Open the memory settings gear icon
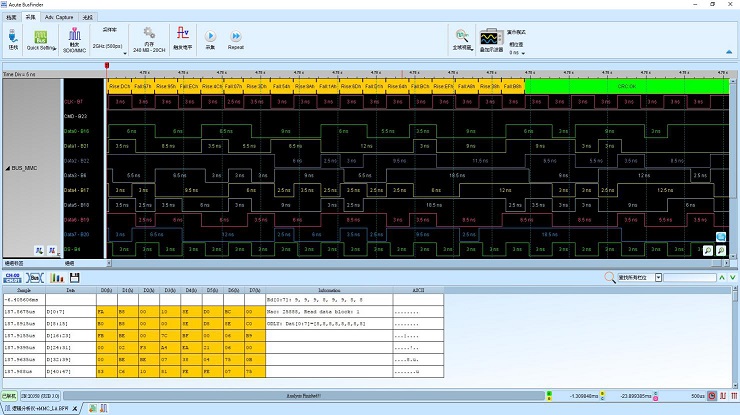This screenshot has height=415, width=740. click(x=149, y=34)
